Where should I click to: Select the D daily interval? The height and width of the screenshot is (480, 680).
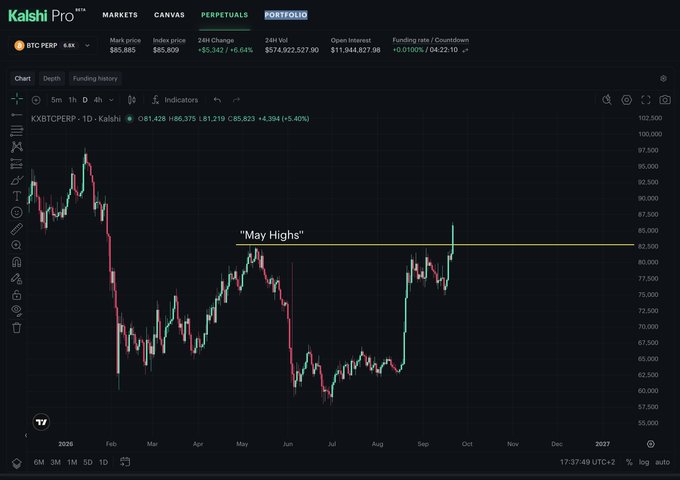85,100
